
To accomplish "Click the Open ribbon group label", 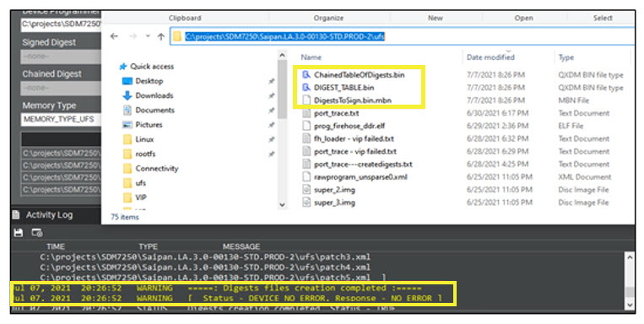I will (x=523, y=18).
